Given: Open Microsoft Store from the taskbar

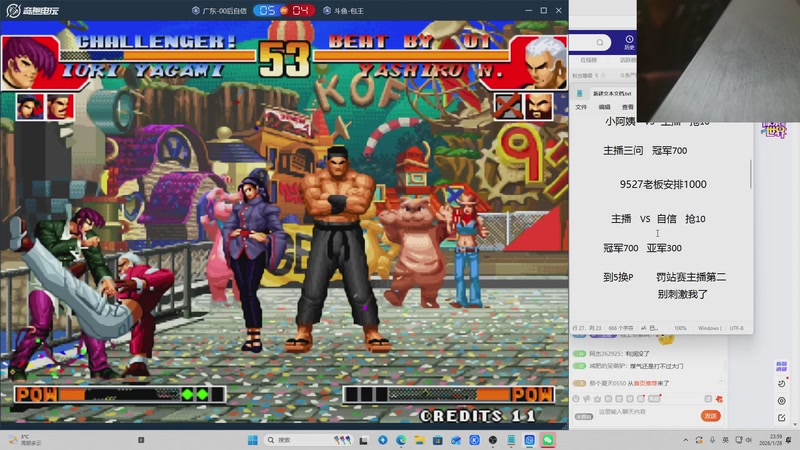Looking at the screenshot, I should tap(438, 440).
